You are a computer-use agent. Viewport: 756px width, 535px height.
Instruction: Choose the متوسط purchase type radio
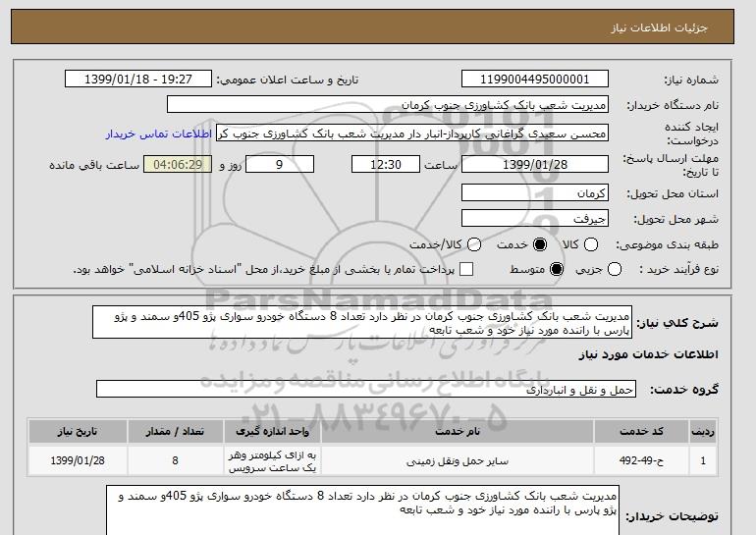(557, 269)
